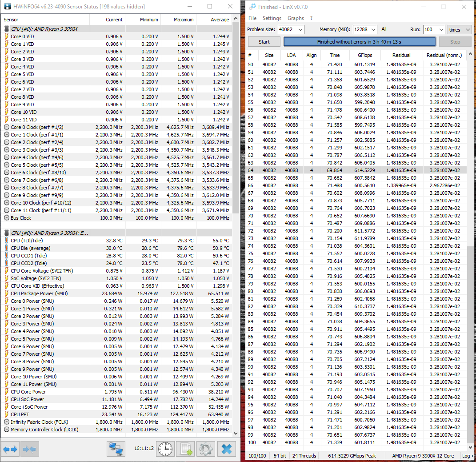The height and width of the screenshot is (462, 476).
Task: Open the times unit dropdown
Action: [459, 29]
